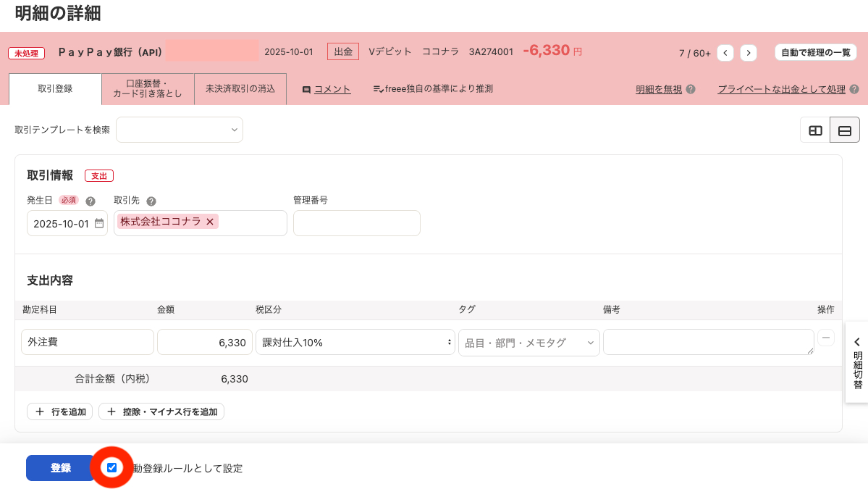This screenshot has width=868, height=489.
Task: Open the 取引テンプレートを検索 dropdown
Action: click(181, 130)
